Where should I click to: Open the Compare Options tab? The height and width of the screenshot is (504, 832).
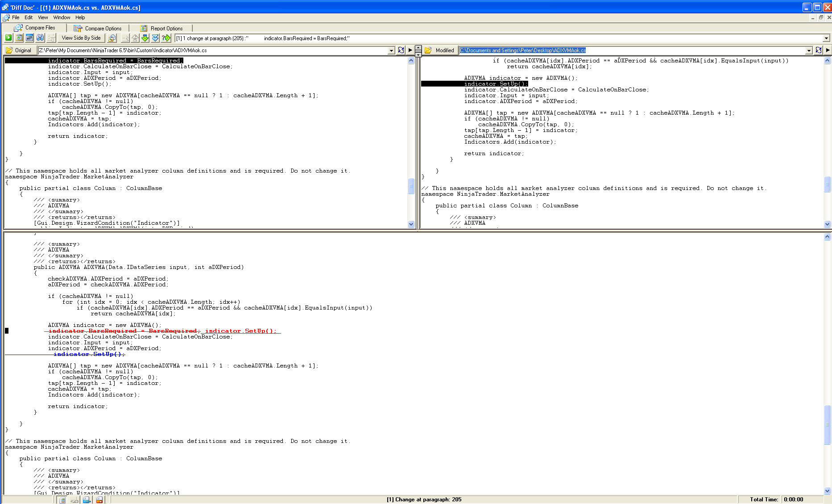click(98, 28)
